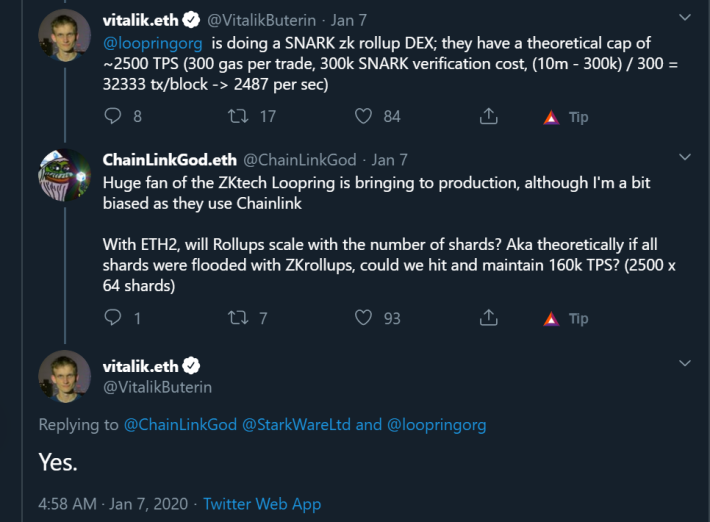
Task: Reply to ChainLinkGod's tweet via the comment icon
Action: pos(113,318)
